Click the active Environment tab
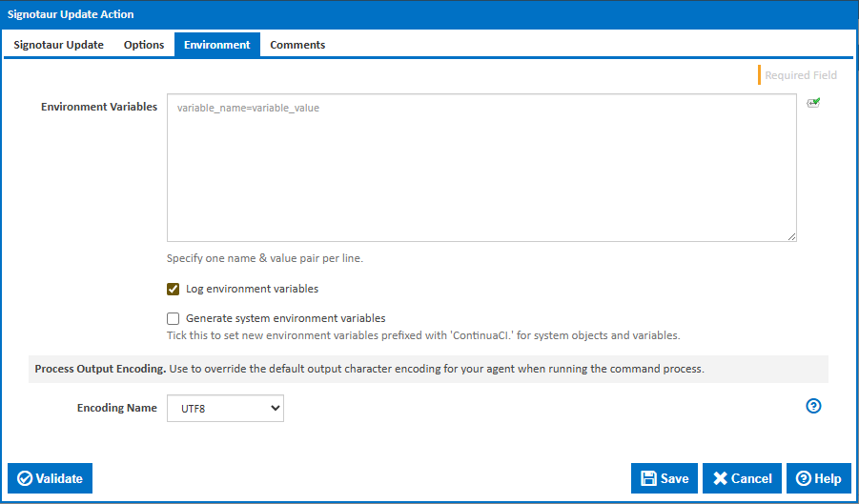Viewport: 859px width, 504px height. click(216, 45)
